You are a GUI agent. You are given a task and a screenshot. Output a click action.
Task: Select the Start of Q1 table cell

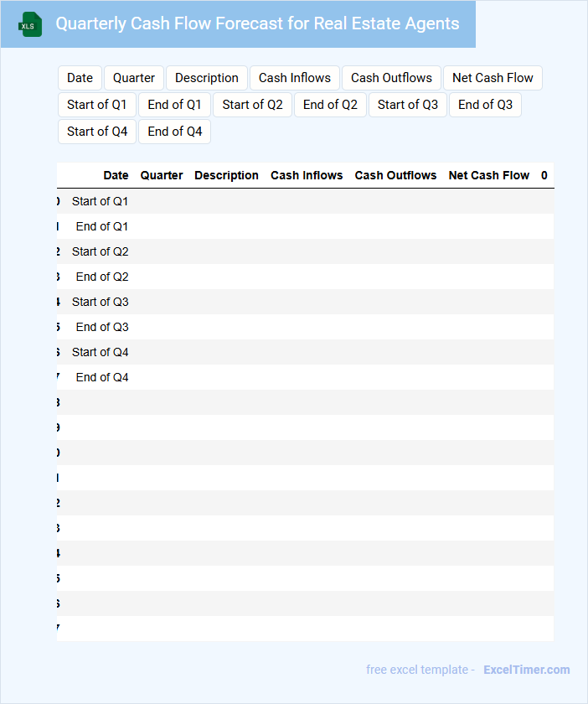[101, 202]
